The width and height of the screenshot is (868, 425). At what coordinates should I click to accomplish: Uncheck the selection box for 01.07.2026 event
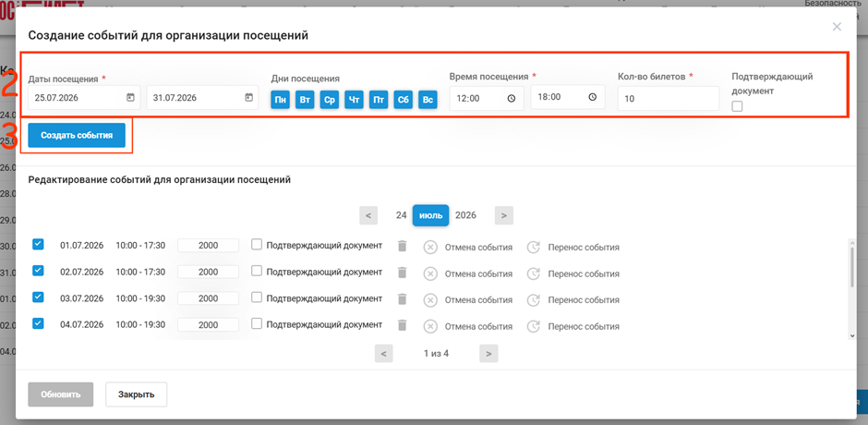38,244
